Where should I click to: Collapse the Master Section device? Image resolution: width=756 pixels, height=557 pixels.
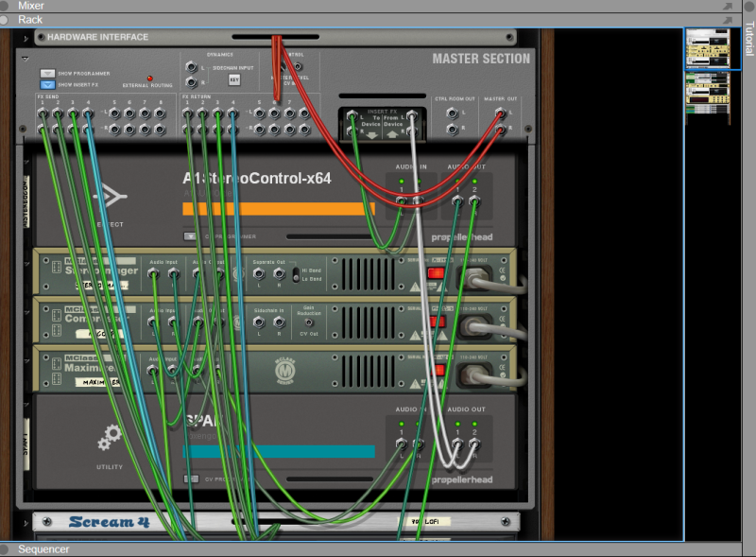click(26, 59)
